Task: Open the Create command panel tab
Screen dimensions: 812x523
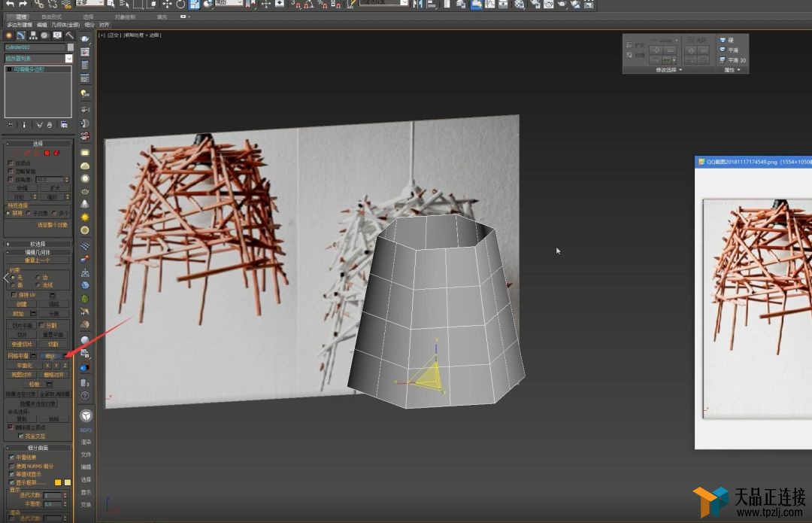Action: [9, 35]
